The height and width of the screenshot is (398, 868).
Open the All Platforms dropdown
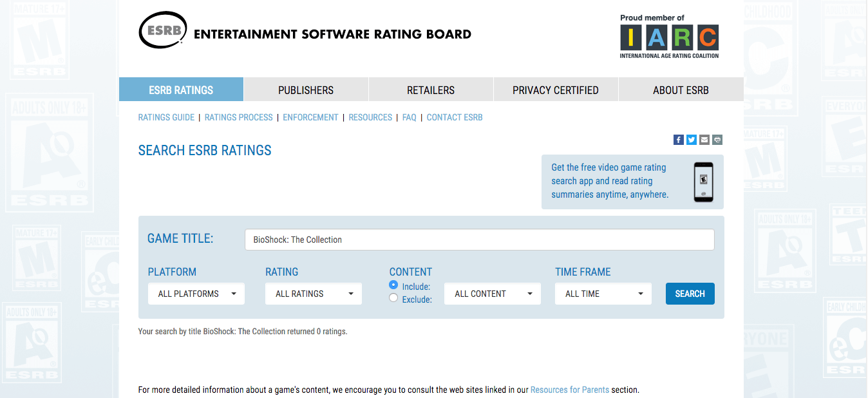pyautogui.click(x=196, y=294)
